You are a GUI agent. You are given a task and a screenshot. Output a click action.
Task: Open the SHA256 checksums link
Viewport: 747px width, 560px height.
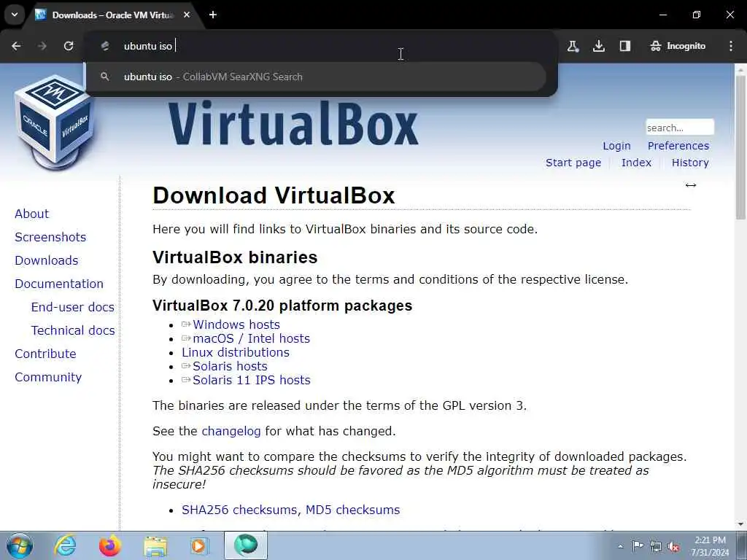[x=240, y=510]
